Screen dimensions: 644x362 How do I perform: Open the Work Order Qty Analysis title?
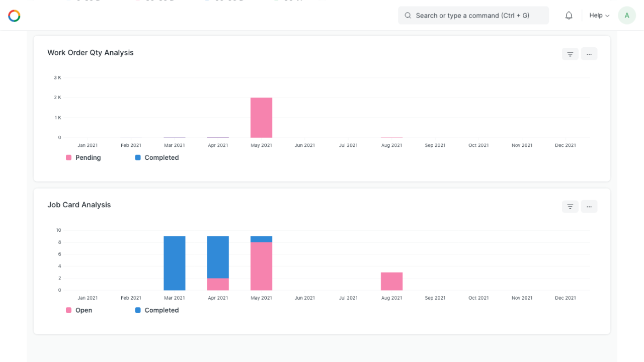click(90, 52)
